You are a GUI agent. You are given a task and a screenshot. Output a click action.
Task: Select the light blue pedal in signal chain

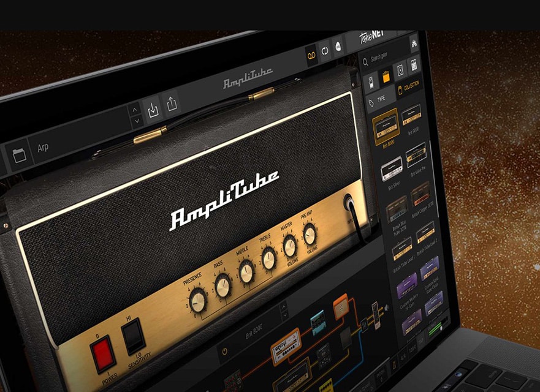pyautogui.click(x=318, y=322)
